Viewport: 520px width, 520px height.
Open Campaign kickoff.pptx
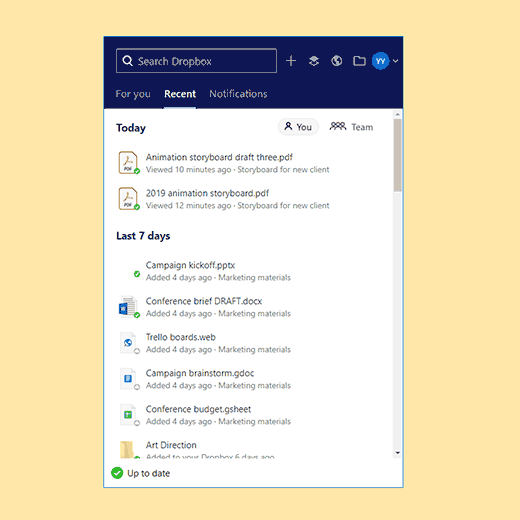point(190,265)
